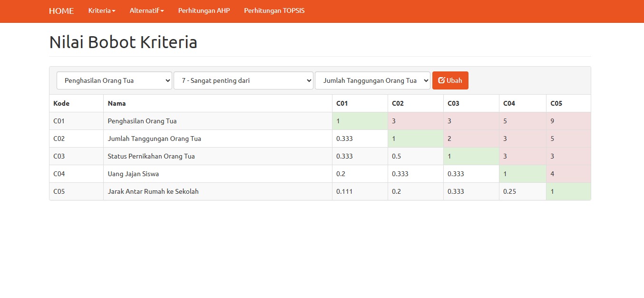644x298 pixels.
Task: Click the 'Status Pernikahan Orang Tua' row name
Action: click(151, 156)
